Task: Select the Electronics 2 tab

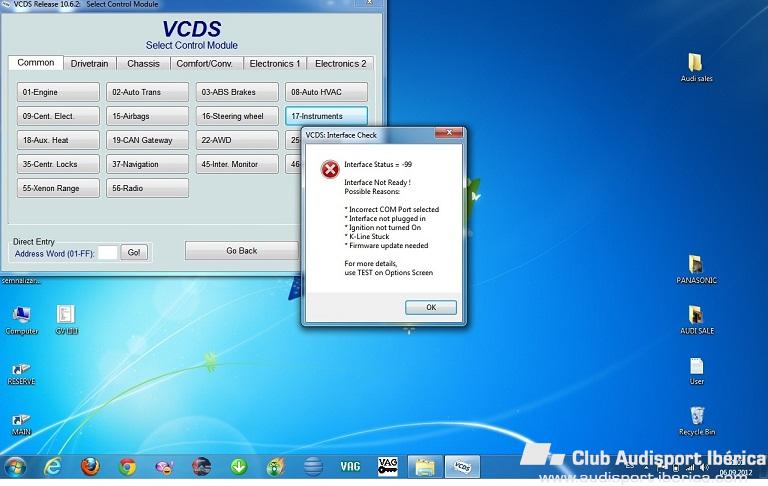Action: click(x=340, y=64)
